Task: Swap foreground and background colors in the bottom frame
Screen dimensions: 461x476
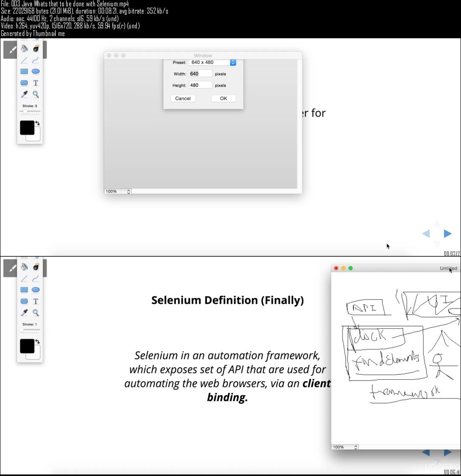Action: (38, 341)
